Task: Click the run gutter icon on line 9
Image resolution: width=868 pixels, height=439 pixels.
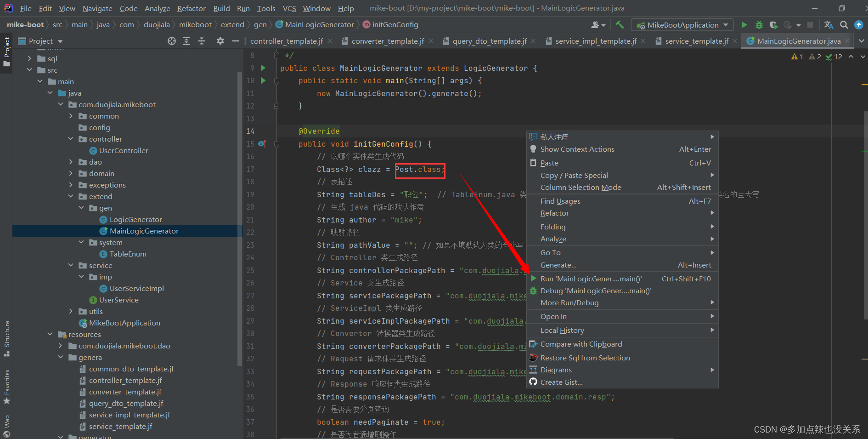Action: coord(263,68)
